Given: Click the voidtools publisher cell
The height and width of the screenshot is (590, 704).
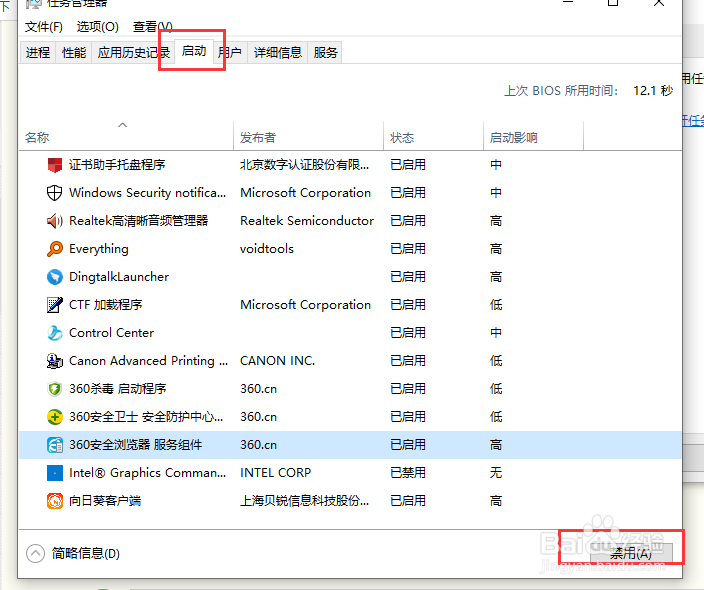Looking at the screenshot, I should point(267,249).
